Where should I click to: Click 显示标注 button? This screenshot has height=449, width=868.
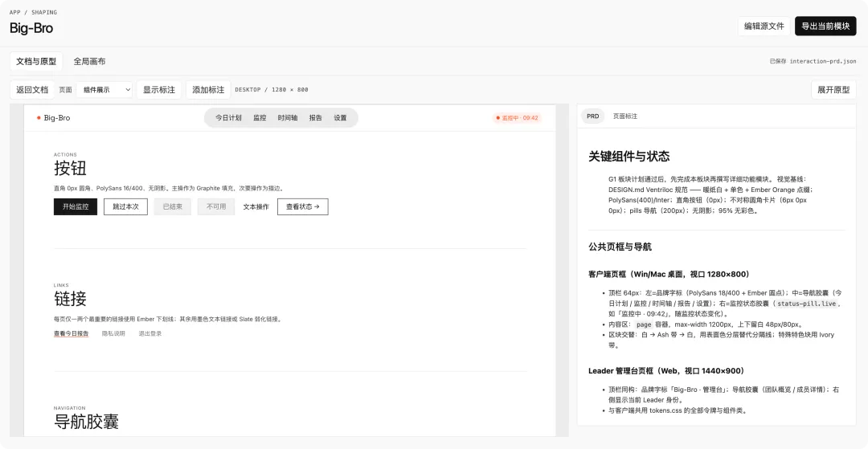tap(159, 90)
